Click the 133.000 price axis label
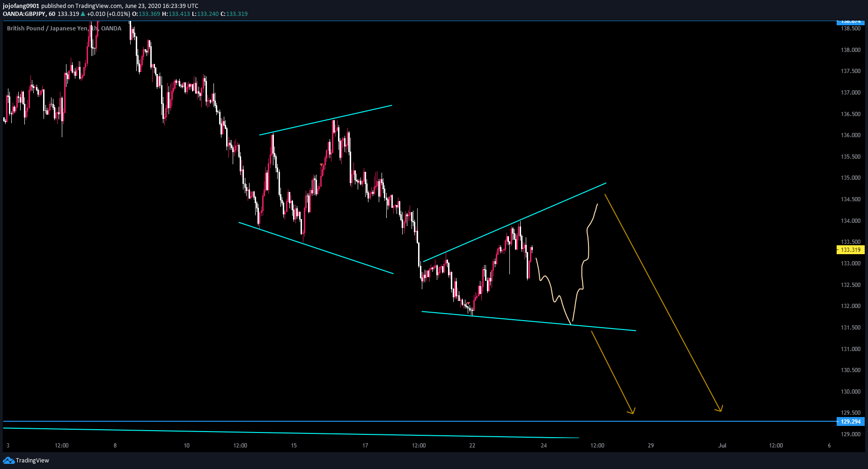 (x=851, y=264)
